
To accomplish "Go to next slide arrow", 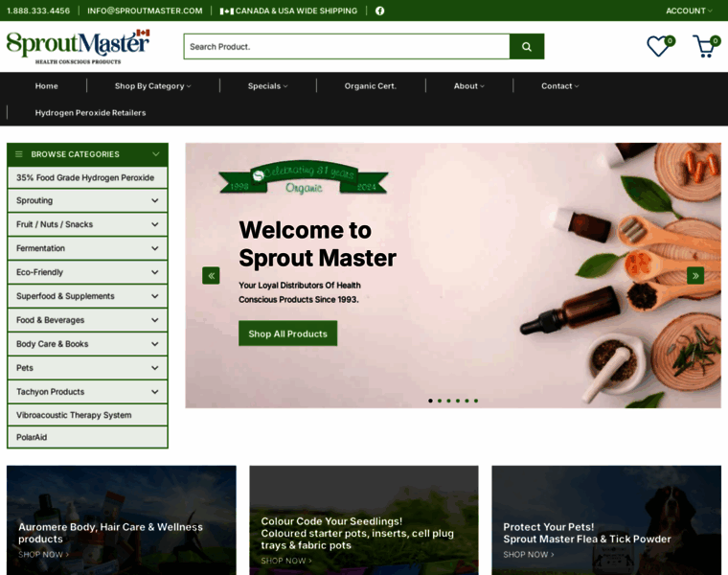I will [x=695, y=276].
